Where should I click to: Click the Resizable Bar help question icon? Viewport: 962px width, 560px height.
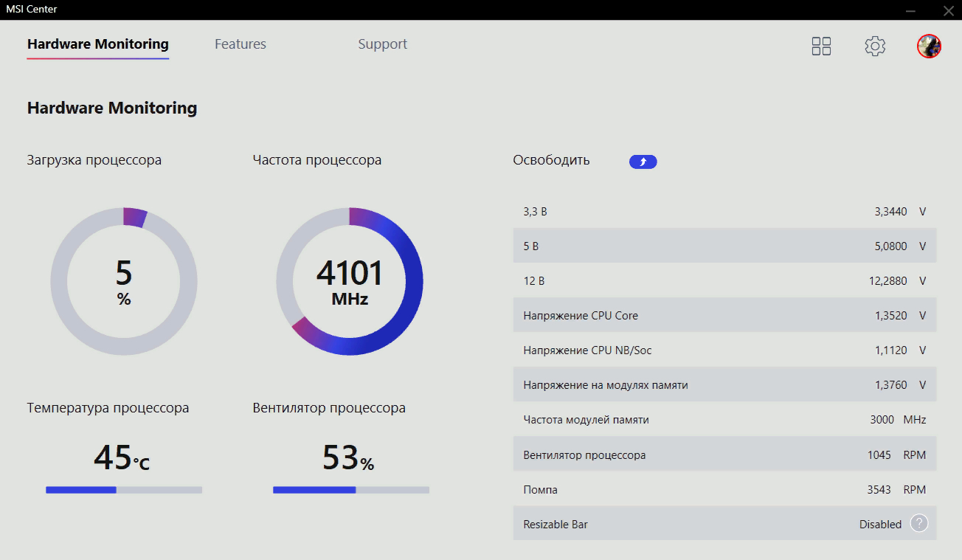[x=918, y=524]
